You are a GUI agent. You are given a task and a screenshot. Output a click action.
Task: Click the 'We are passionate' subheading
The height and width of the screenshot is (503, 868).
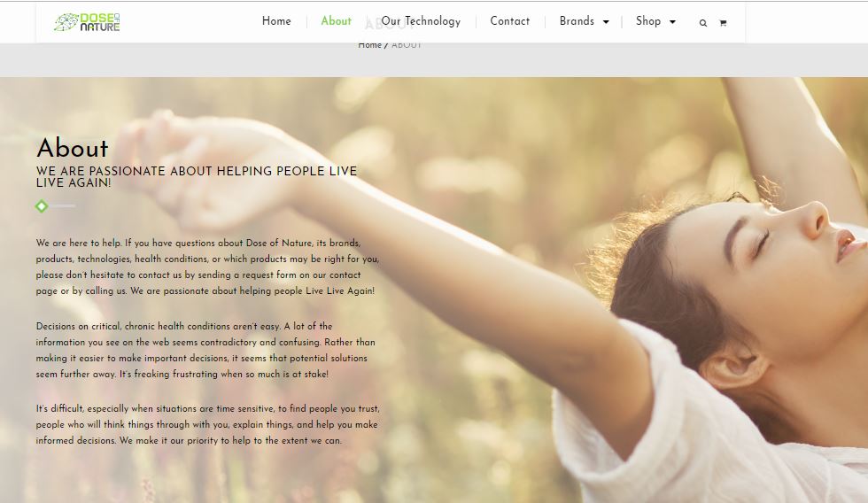tap(197, 177)
